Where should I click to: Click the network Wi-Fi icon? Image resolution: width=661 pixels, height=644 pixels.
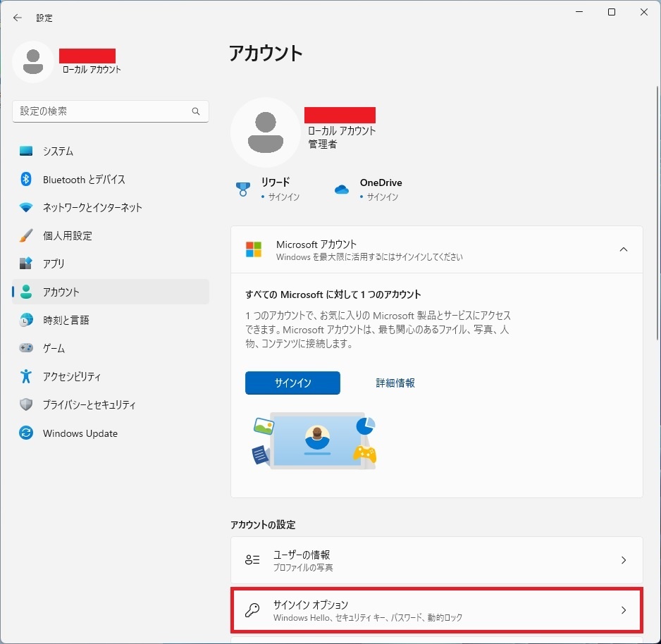(x=25, y=207)
